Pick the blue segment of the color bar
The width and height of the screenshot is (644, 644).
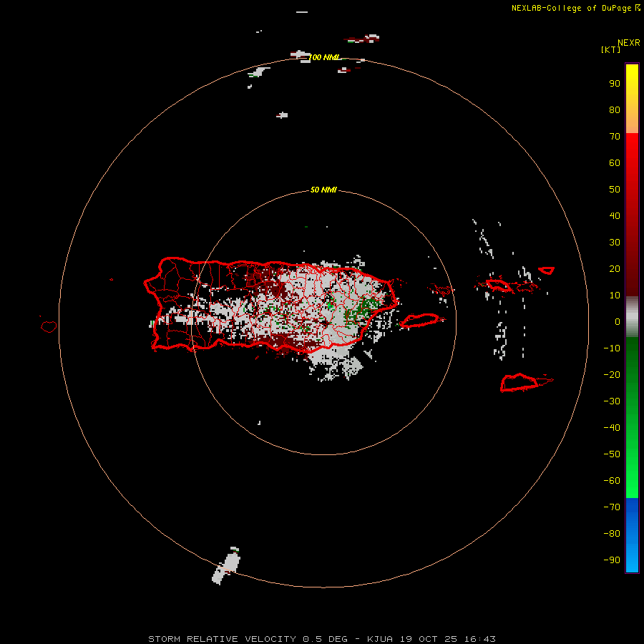pos(632,534)
